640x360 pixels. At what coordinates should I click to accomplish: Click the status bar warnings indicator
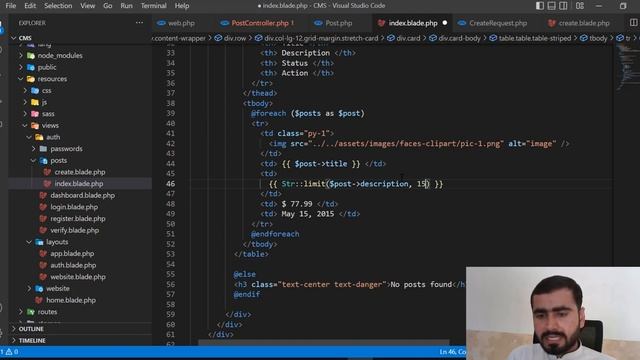(11, 351)
